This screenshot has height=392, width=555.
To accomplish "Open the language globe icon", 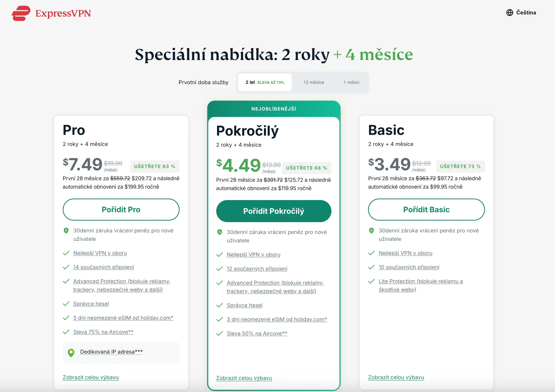I will point(510,13).
